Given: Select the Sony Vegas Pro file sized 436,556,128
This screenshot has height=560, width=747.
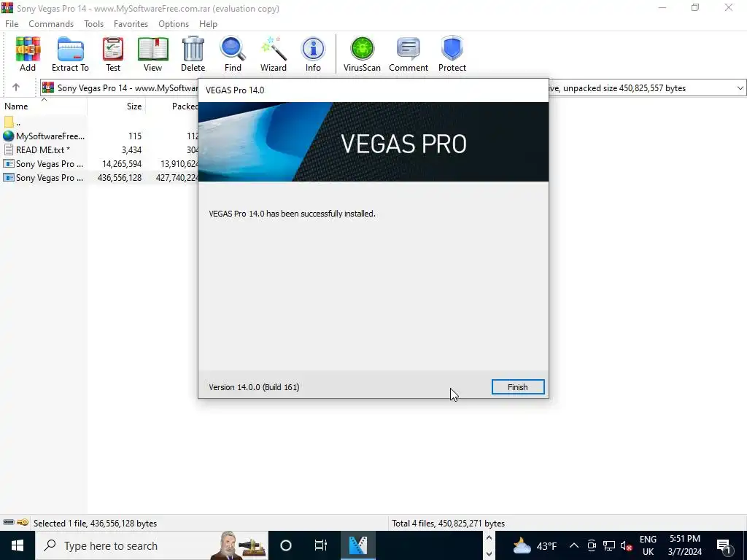Looking at the screenshot, I should click(x=44, y=177).
